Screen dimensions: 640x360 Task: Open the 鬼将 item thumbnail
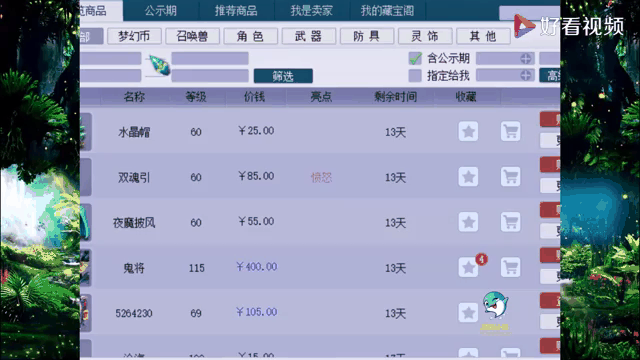(86, 268)
